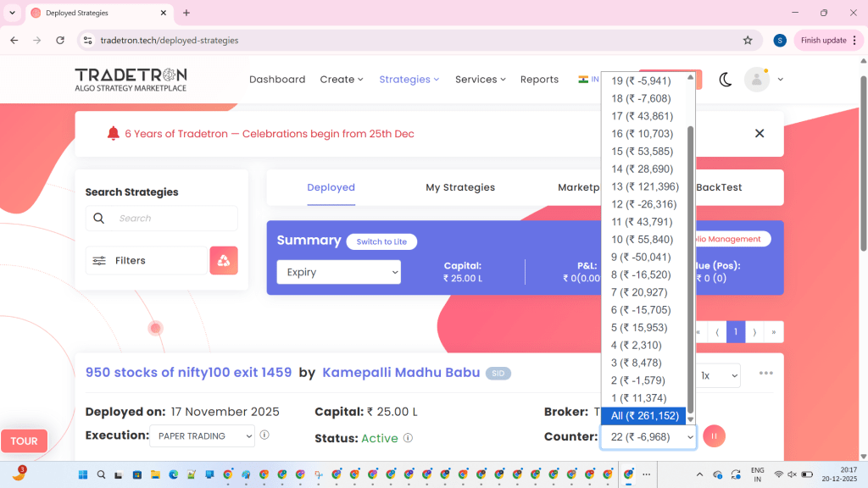
Task: Pause the strategy with the red button
Action: click(714, 436)
